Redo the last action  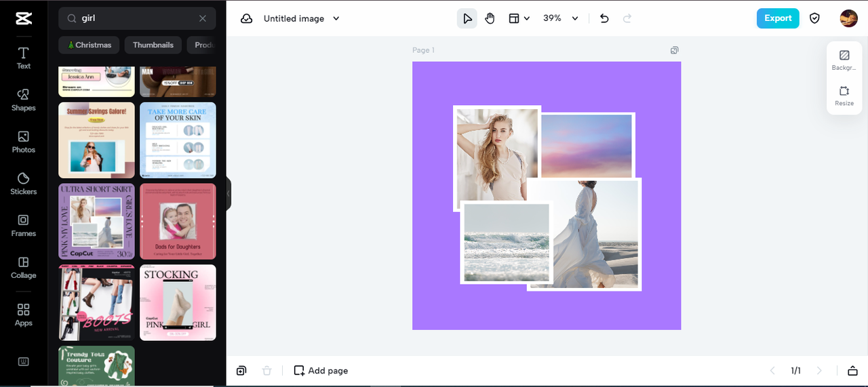(x=627, y=18)
